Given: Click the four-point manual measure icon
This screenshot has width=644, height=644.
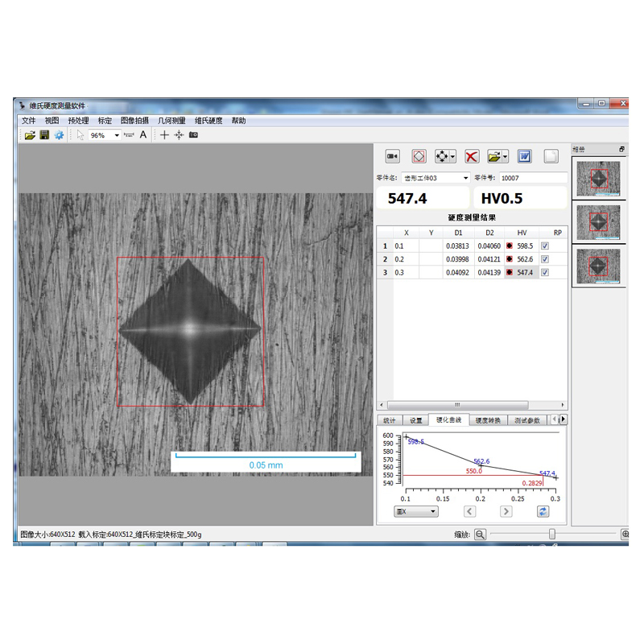Looking at the screenshot, I should pyautogui.click(x=442, y=156).
